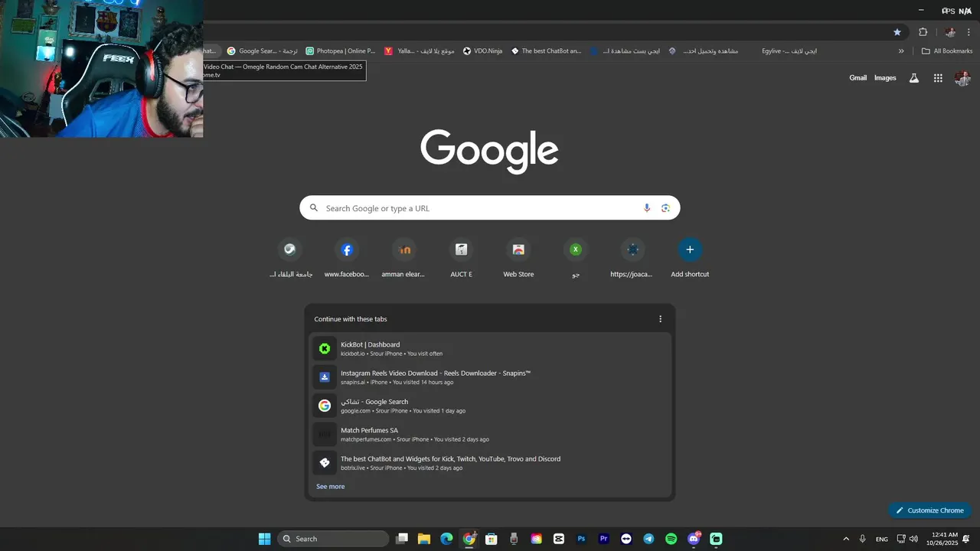Open the Egylive bookmark

tap(789, 51)
